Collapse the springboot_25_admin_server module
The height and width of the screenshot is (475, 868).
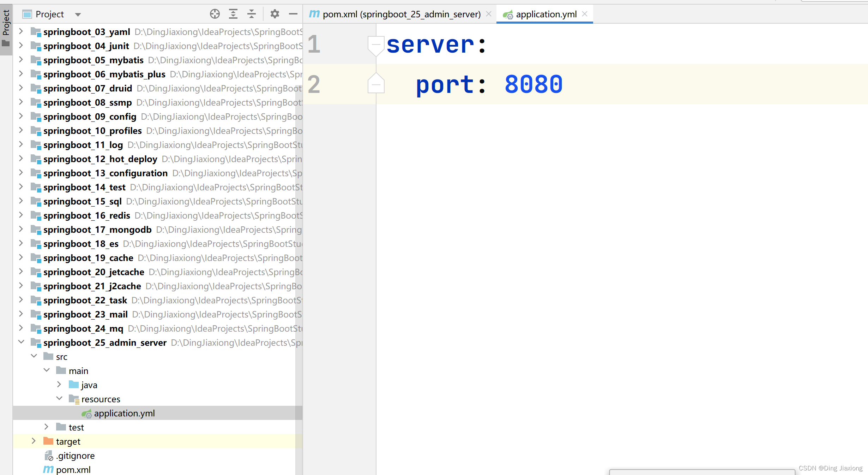click(21, 342)
